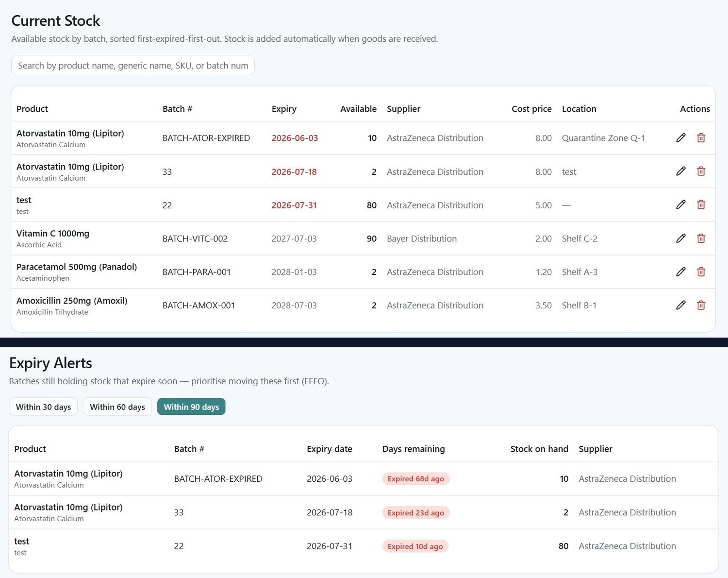Edit the Paracetamol 500mg batch
Viewport: 728px width, 578px height.
681,272
